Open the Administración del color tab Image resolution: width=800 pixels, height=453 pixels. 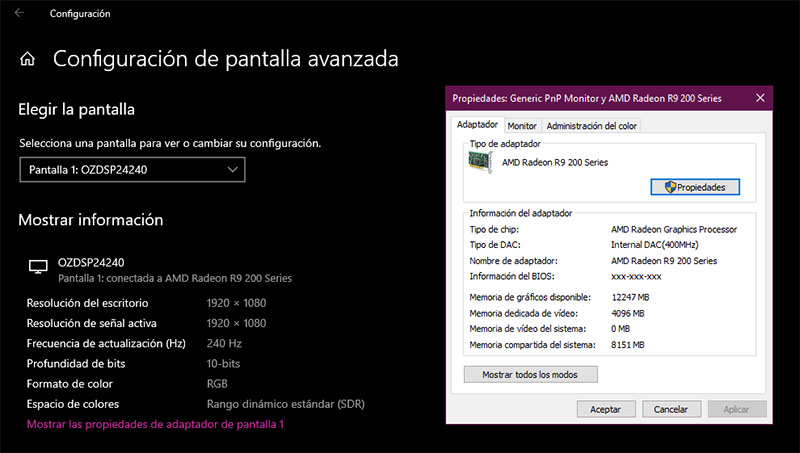[591, 125]
